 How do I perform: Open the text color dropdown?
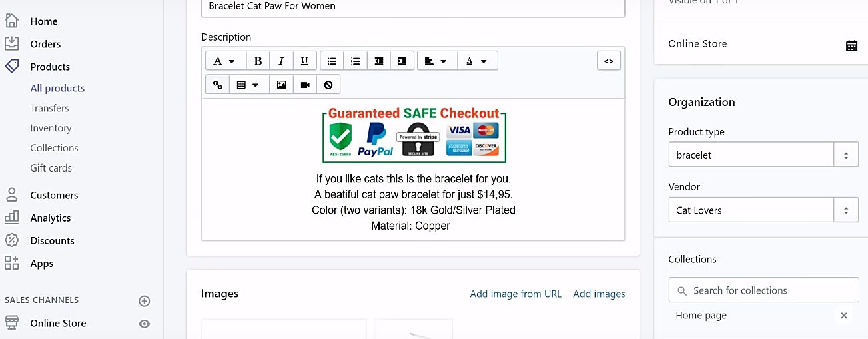pos(477,61)
